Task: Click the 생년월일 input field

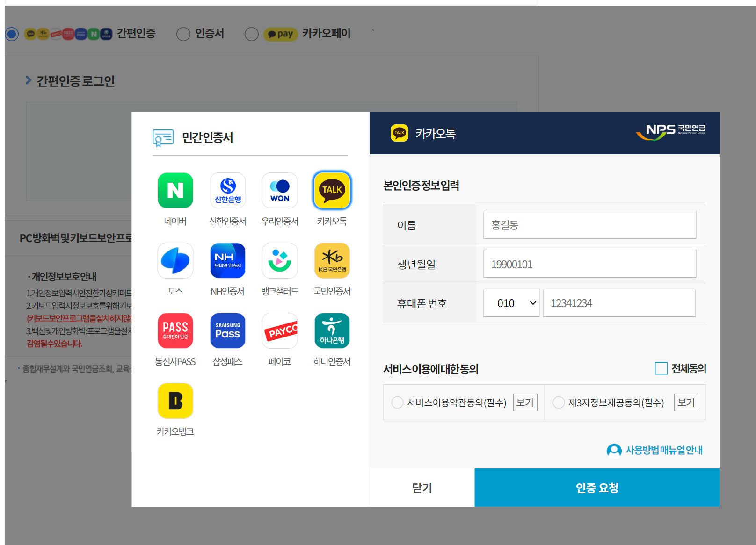Action: (589, 264)
